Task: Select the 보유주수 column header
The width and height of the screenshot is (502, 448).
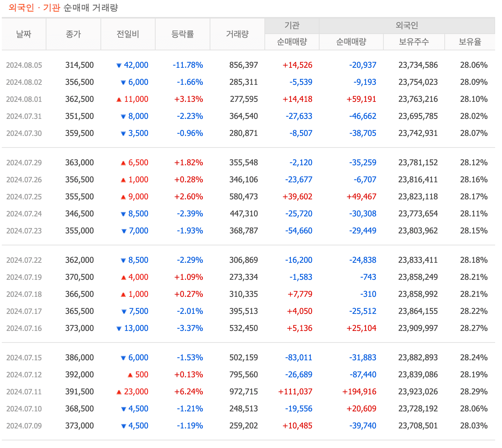Action: [x=414, y=42]
